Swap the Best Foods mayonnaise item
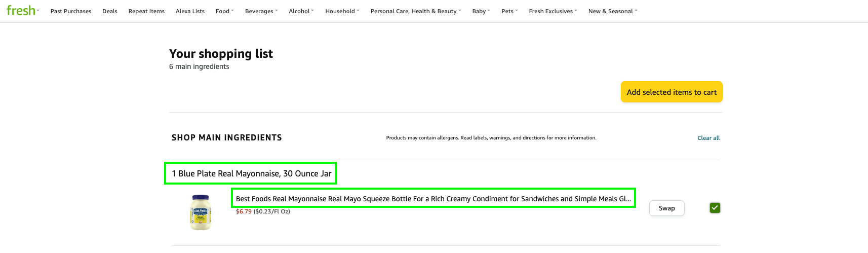This screenshot has width=868, height=253. coord(667,208)
